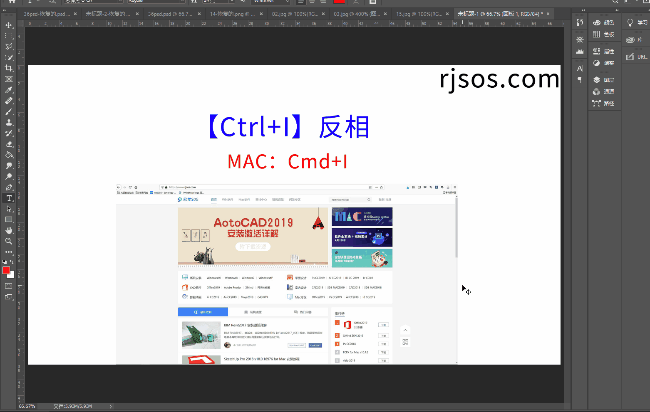650x412 pixels.
Task: Select the Smudge tool
Action: coord(9,166)
